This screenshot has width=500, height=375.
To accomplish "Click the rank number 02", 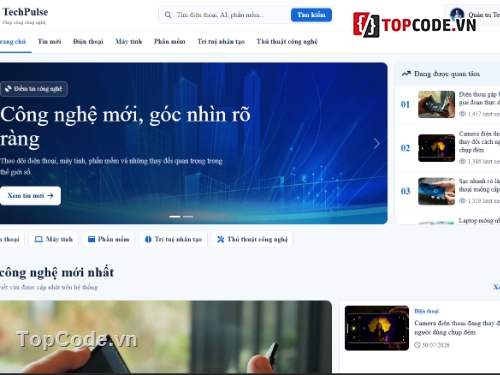I will (405, 148).
